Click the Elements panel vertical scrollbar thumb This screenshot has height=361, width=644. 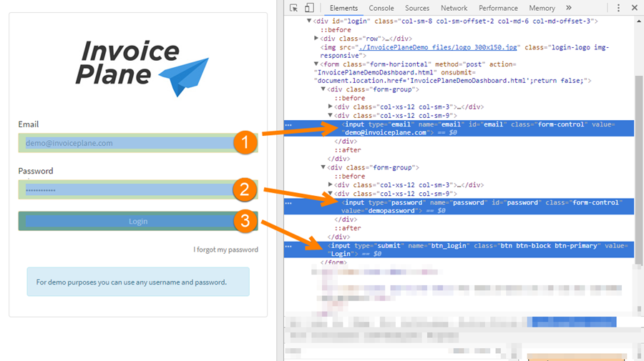click(x=639, y=170)
